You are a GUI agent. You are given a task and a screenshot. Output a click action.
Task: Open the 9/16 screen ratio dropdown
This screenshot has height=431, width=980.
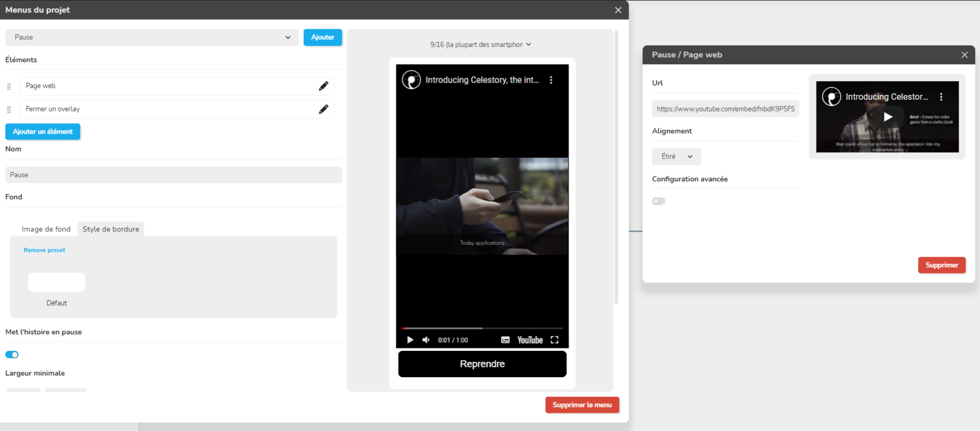click(x=480, y=45)
